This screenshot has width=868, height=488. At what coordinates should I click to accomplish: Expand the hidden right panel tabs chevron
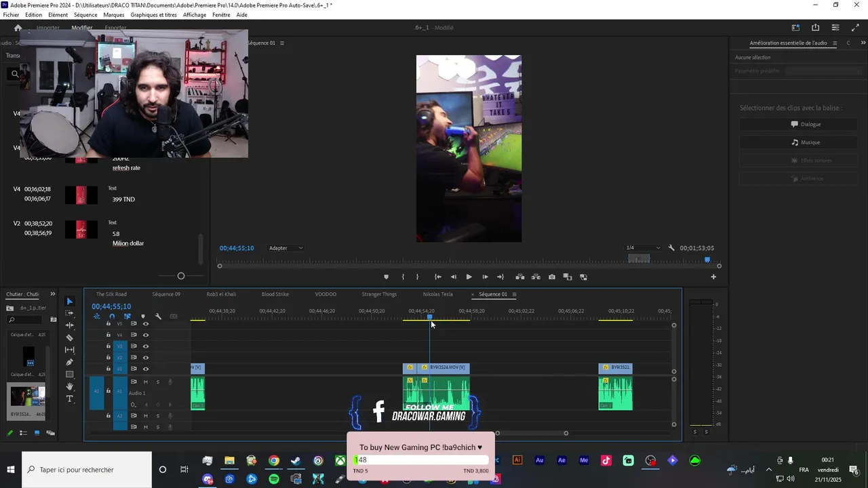click(x=863, y=43)
